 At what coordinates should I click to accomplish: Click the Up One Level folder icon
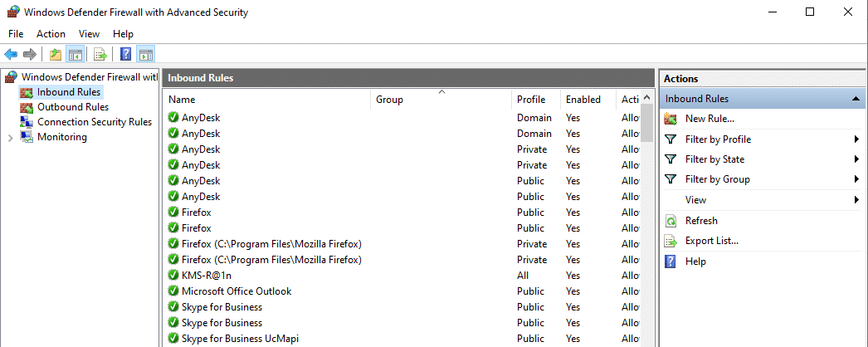tap(55, 55)
